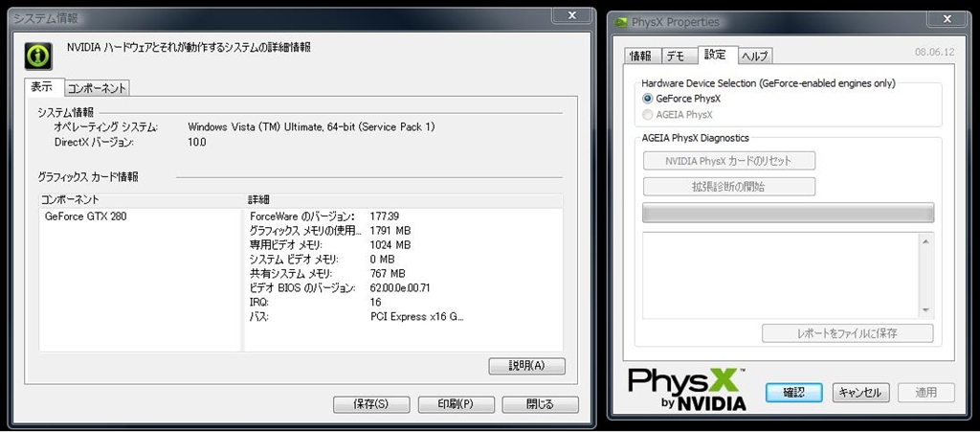Click the 拡張診断の開始 button
Screen dimensions: 980x432
pos(728,186)
